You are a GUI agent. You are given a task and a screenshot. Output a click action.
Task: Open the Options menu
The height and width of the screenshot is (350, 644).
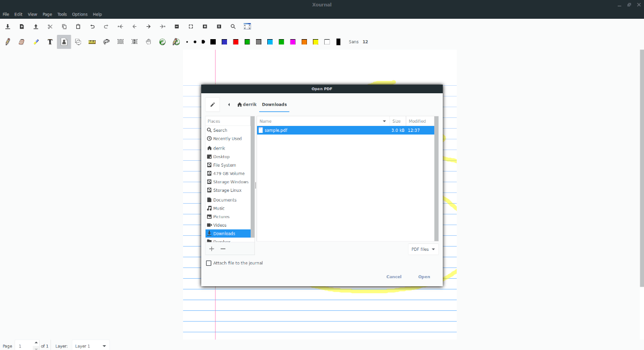(x=80, y=14)
